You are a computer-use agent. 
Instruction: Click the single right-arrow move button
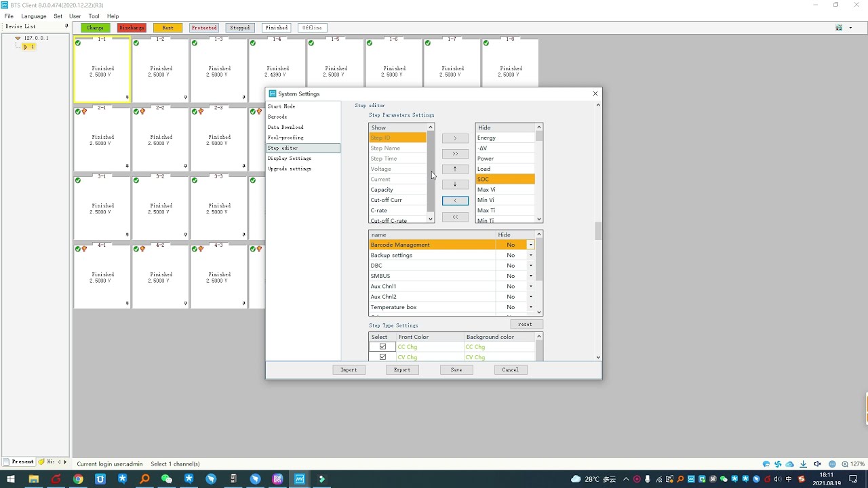[455, 138]
